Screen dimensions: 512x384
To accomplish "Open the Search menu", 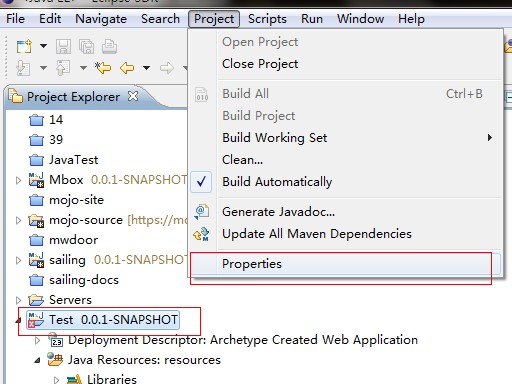I will click(160, 19).
